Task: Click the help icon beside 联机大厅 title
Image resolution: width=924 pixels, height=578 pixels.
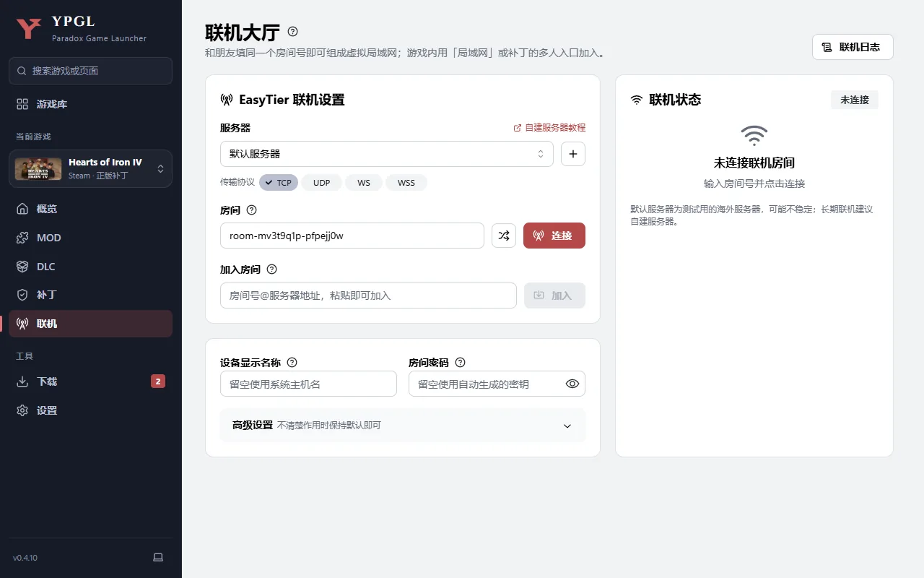Action: (292, 32)
